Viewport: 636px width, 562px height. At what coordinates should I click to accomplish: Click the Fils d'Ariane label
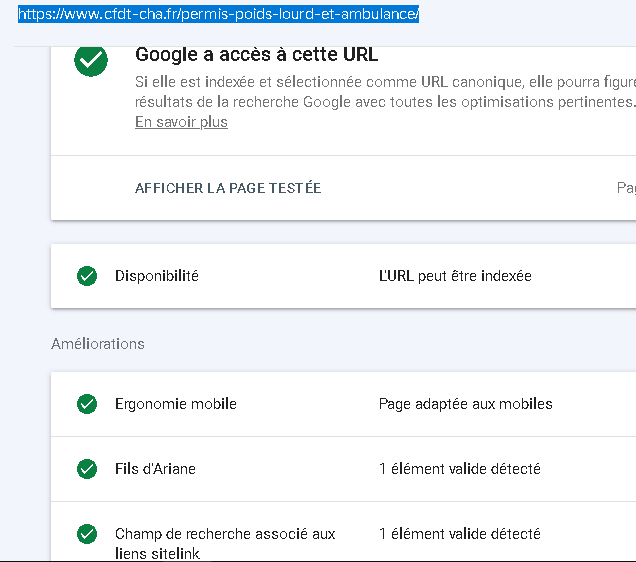155,469
